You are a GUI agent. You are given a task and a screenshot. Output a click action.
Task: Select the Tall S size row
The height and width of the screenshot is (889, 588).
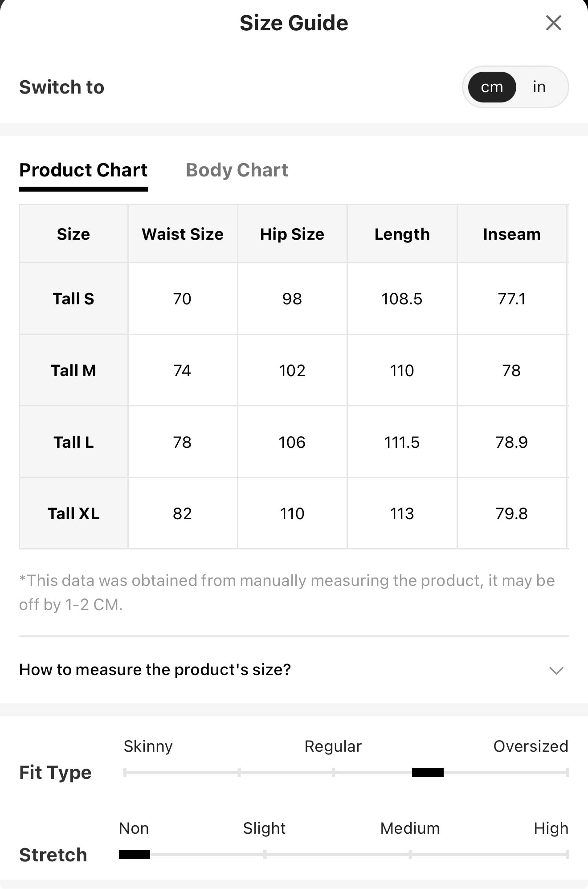(294, 299)
